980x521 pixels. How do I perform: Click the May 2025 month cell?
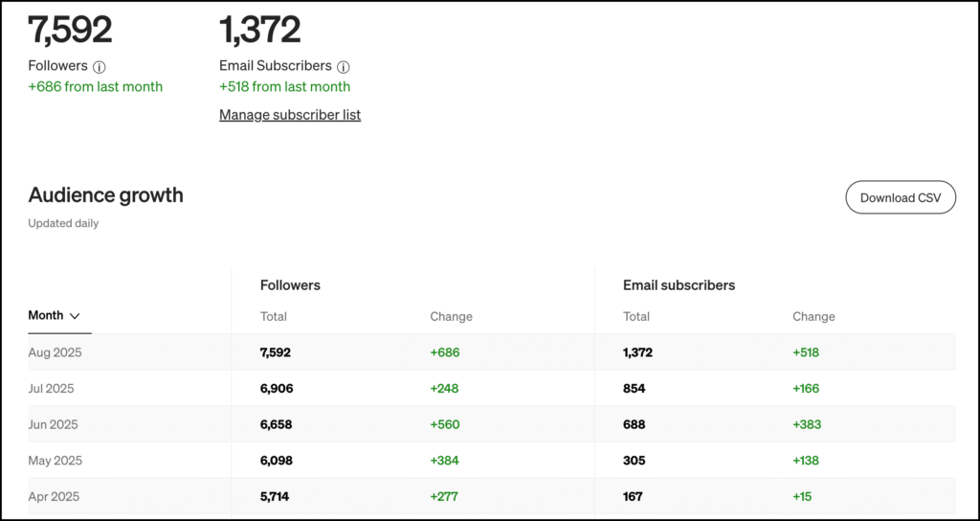[56, 461]
